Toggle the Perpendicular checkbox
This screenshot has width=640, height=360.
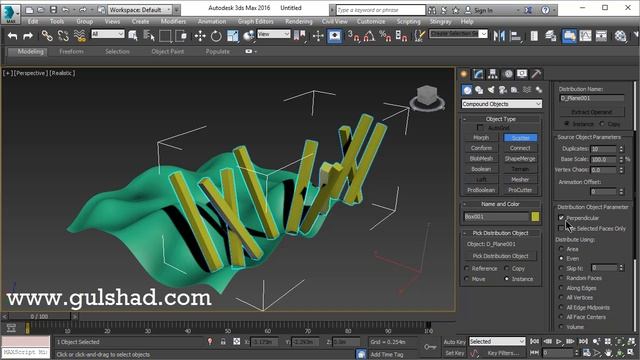561,218
